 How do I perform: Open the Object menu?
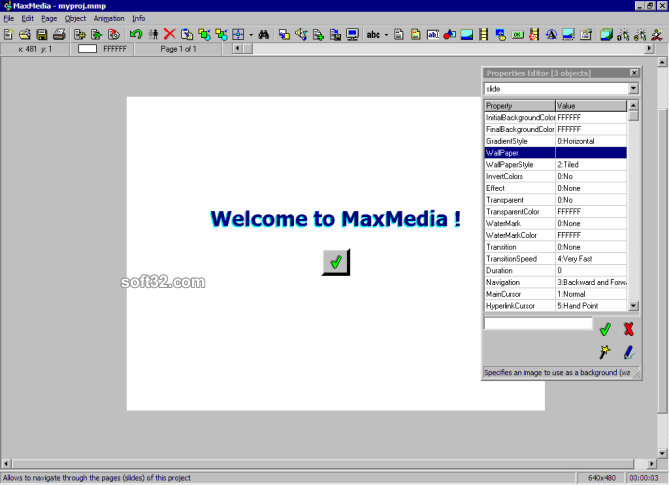(x=75, y=18)
